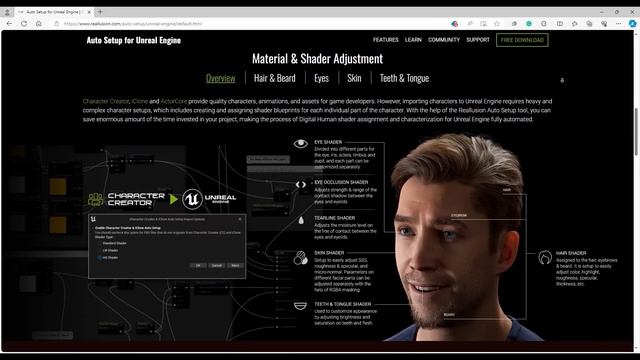The width and height of the screenshot is (640, 360).
Task: Follow the ActorCore link
Action: [173, 101]
